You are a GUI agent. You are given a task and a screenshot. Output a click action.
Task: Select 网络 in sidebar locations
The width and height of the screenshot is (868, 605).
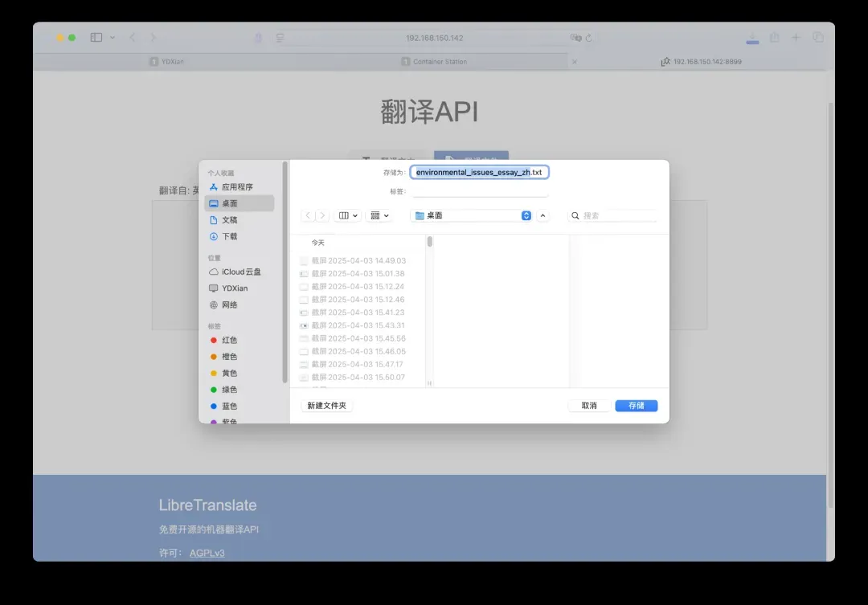tap(229, 305)
